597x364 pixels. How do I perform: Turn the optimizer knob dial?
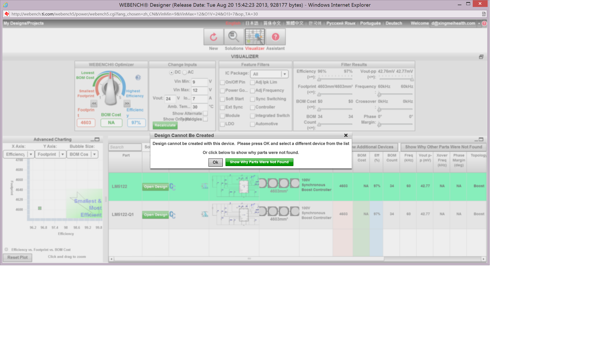tap(110, 89)
